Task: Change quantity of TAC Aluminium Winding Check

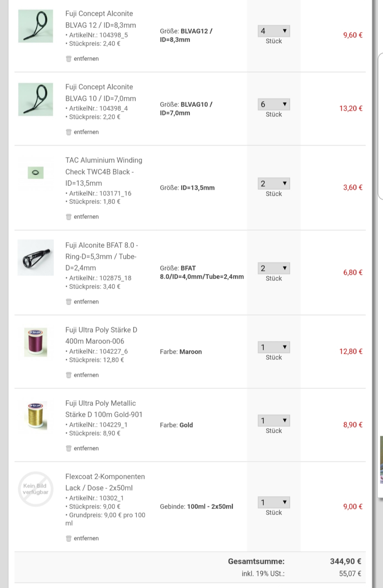Action: point(273,183)
